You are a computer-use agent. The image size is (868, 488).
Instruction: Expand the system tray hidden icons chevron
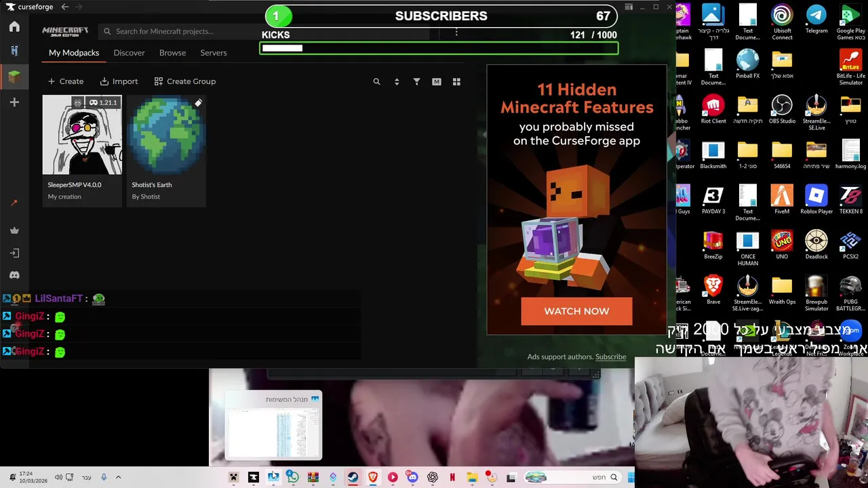click(118, 477)
